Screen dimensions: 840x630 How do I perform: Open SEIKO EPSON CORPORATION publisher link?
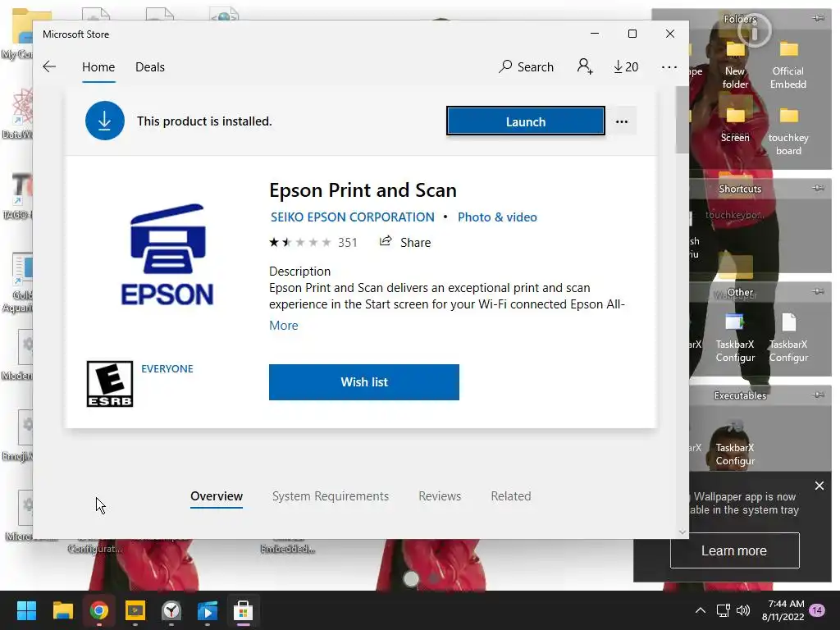pyautogui.click(x=352, y=217)
